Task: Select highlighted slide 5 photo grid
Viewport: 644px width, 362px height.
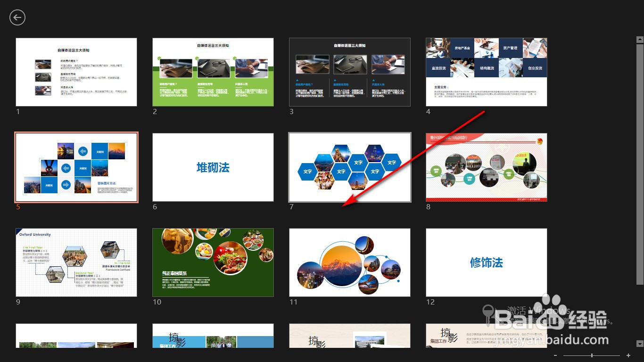Action: pos(76,167)
